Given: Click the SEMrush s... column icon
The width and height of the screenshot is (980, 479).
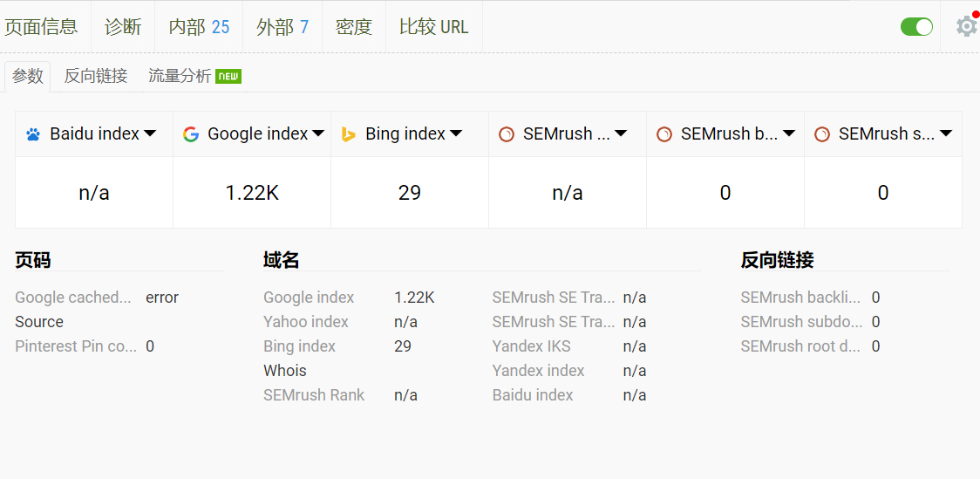Looking at the screenshot, I should (x=822, y=133).
